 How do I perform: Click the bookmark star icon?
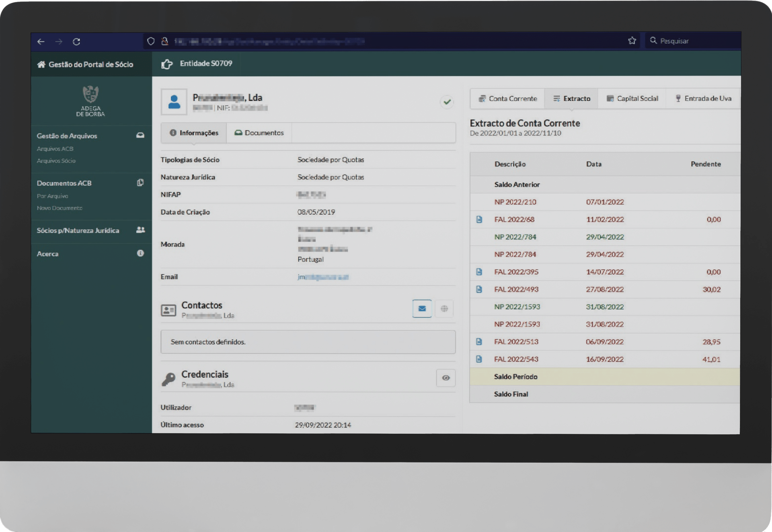click(x=632, y=41)
